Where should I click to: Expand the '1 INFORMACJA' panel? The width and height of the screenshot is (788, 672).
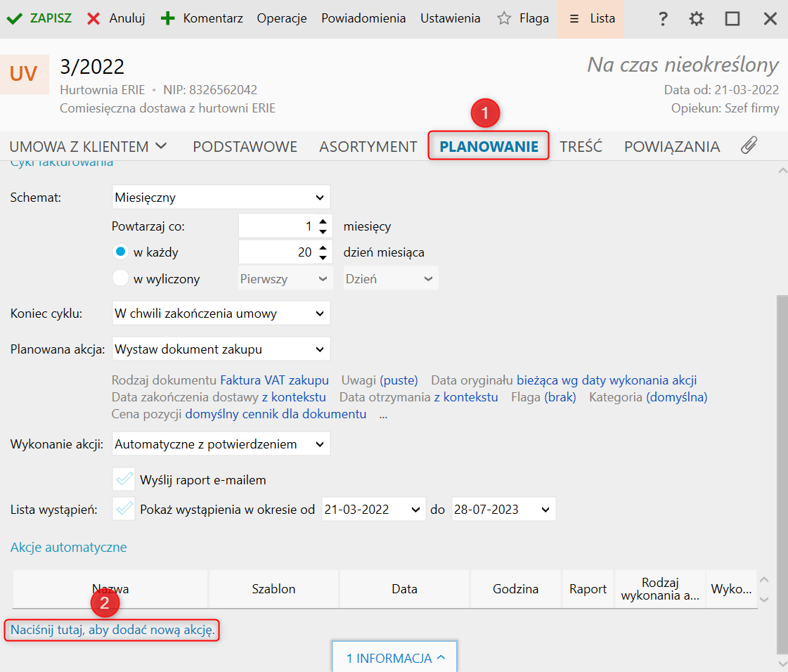[394, 658]
